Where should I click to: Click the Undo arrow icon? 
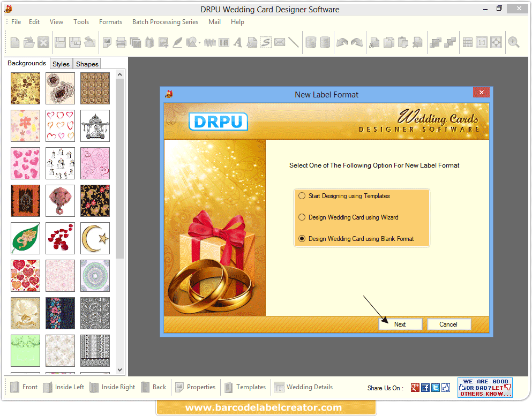pos(342,42)
